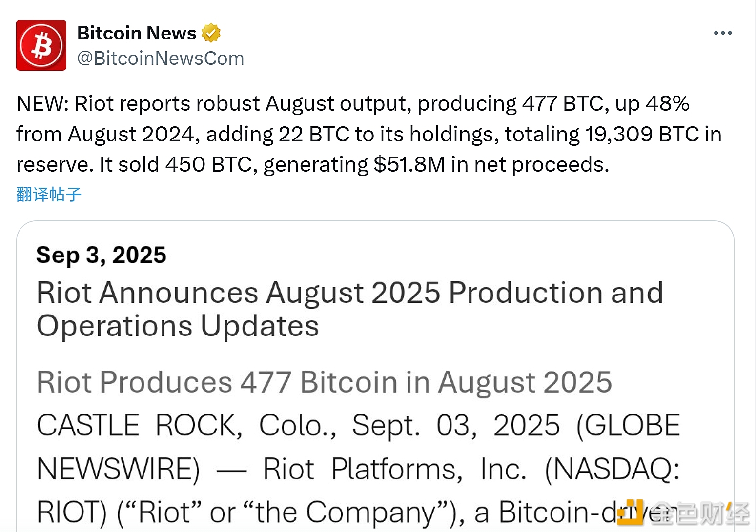Click the "CASTLE ROCK, Colo." dateline text
This screenshot has width=756, height=532.
pos(186,425)
